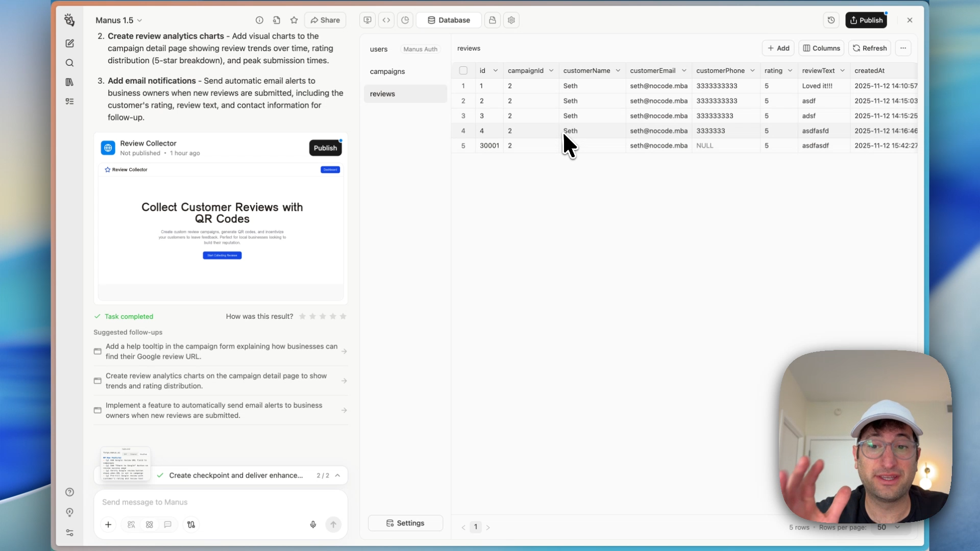Image resolution: width=980 pixels, height=551 pixels.
Task: Select the campaigns table in the sidebar
Action: tap(387, 71)
